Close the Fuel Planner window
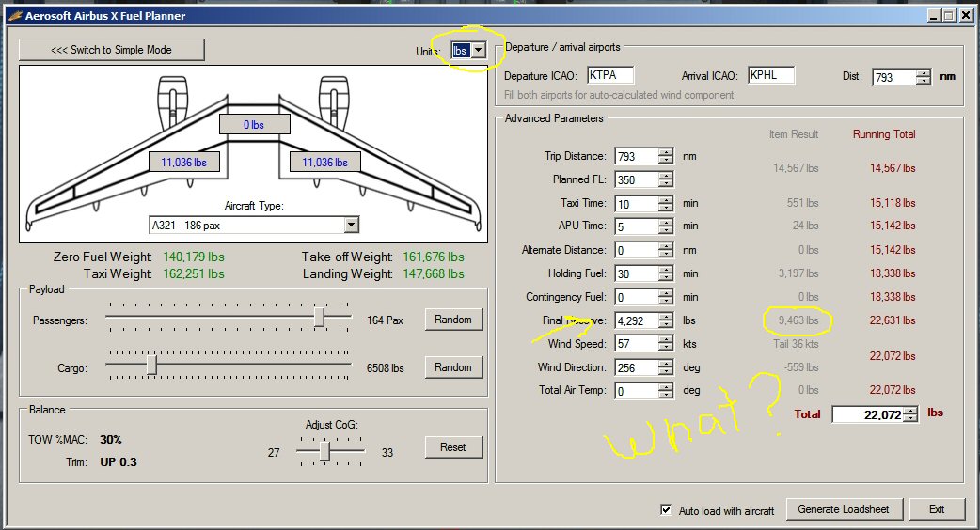This screenshot has height=530, width=980. pyautogui.click(x=966, y=16)
